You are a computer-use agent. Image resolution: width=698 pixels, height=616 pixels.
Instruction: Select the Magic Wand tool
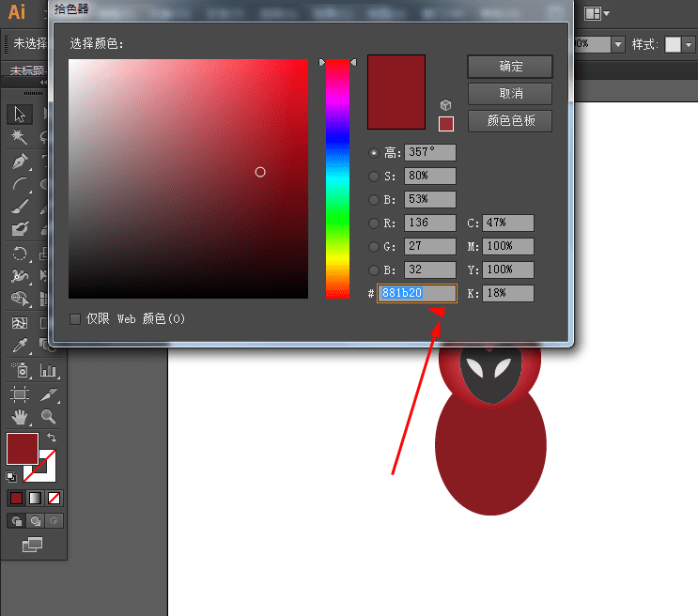click(x=20, y=138)
